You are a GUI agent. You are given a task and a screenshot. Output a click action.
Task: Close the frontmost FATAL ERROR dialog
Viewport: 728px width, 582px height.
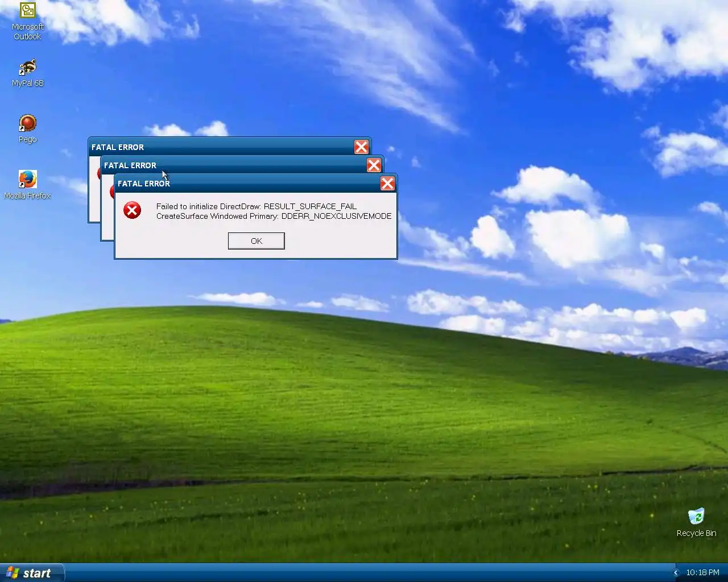pyautogui.click(x=387, y=183)
